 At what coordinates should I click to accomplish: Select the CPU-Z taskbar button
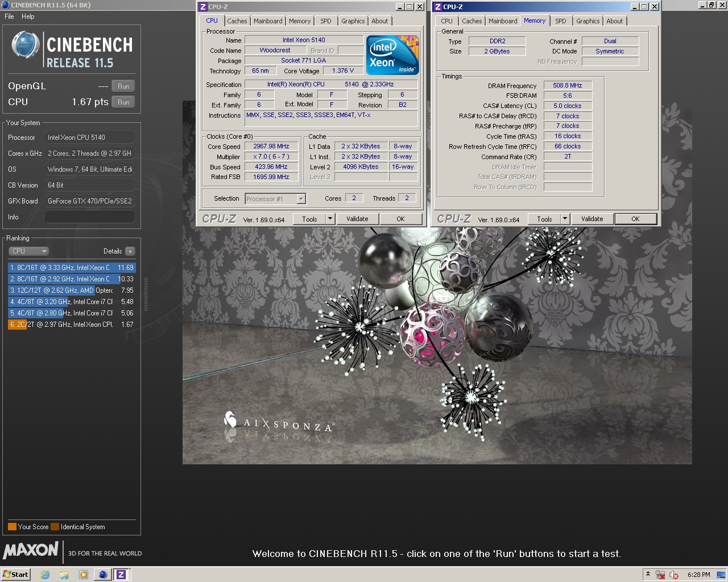click(x=121, y=575)
